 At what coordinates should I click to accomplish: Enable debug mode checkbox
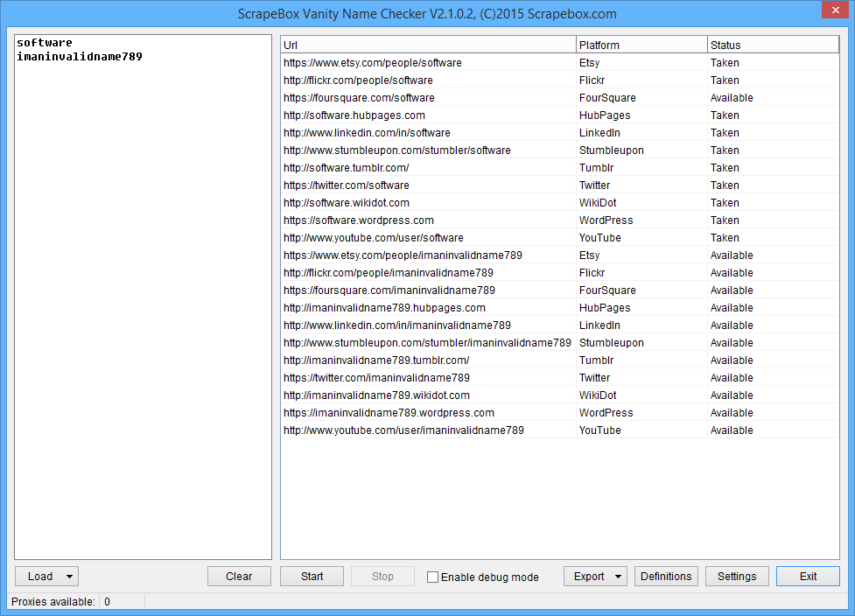[432, 577]
